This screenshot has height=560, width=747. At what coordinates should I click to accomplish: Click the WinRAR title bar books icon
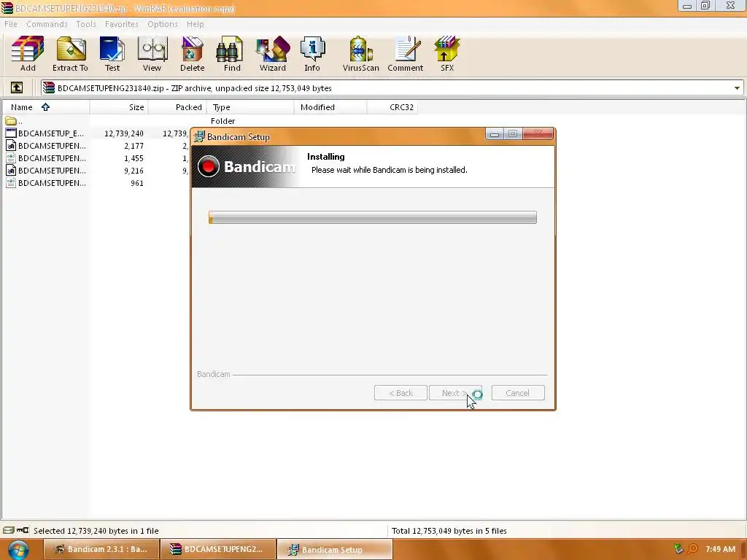point(7,7)
